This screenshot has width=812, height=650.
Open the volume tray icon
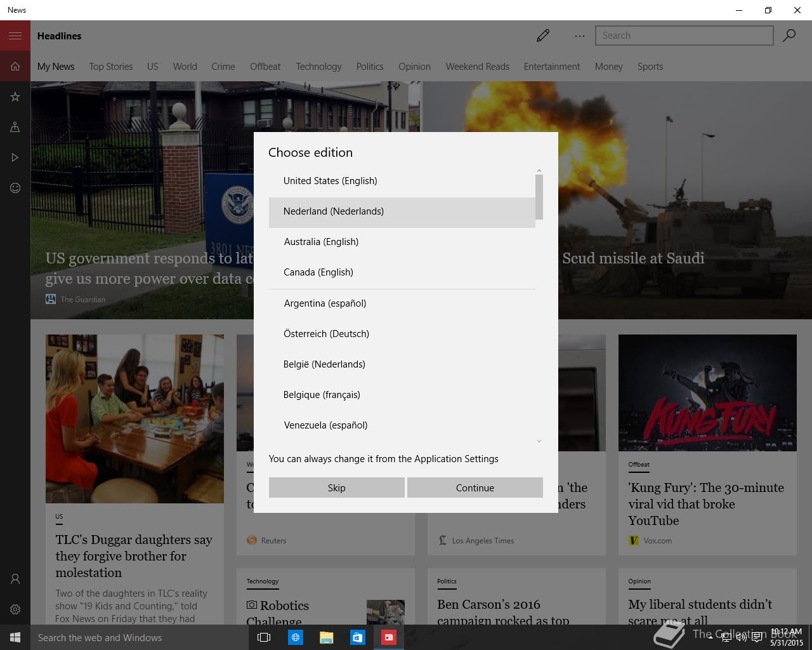click(x=741, y=637)
